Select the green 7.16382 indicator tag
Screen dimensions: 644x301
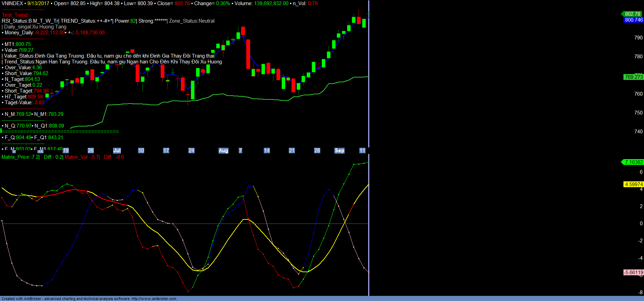(x=633, y=162)
